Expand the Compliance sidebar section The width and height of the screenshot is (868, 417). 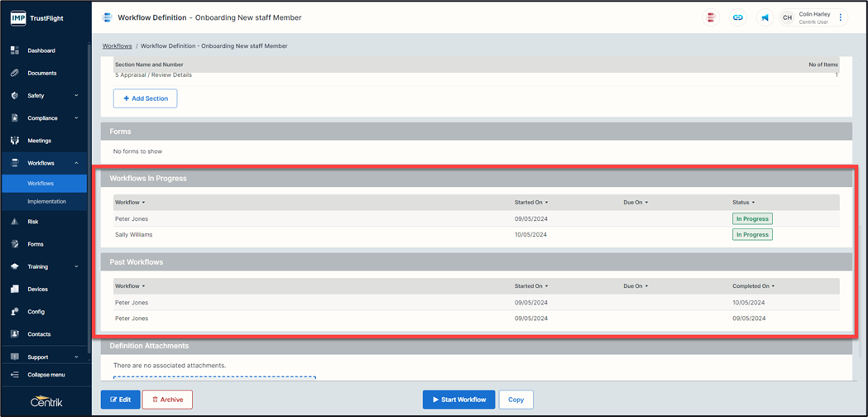pos(76,118)
